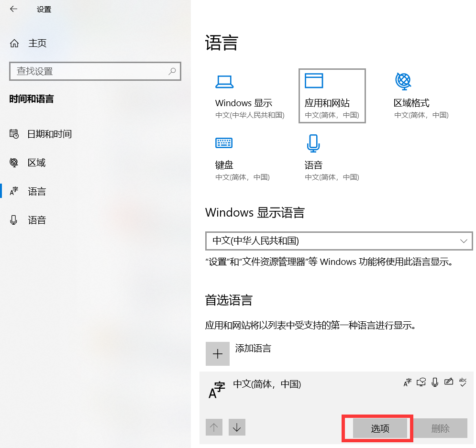This screenshot has width=476, height=448.
Task: Select 语言 in the sidebar
Action: coord(28,191)
